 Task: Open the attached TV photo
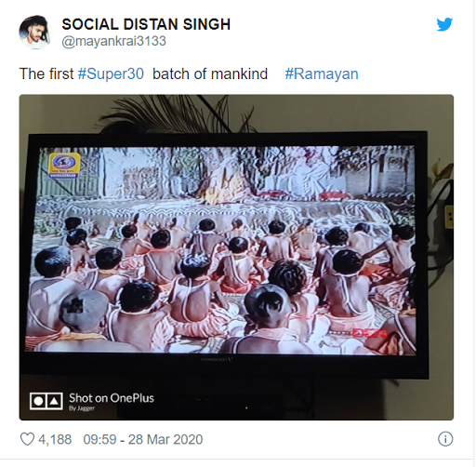coord(236,258)
